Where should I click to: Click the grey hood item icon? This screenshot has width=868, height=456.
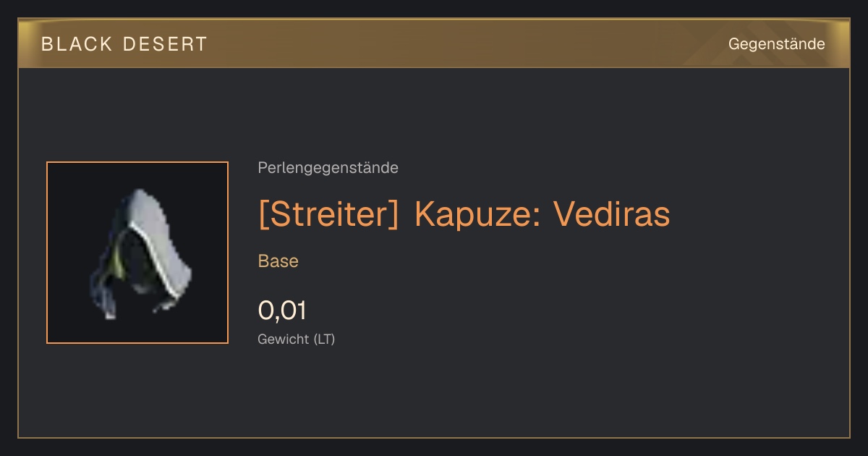[x=137, y=253]
